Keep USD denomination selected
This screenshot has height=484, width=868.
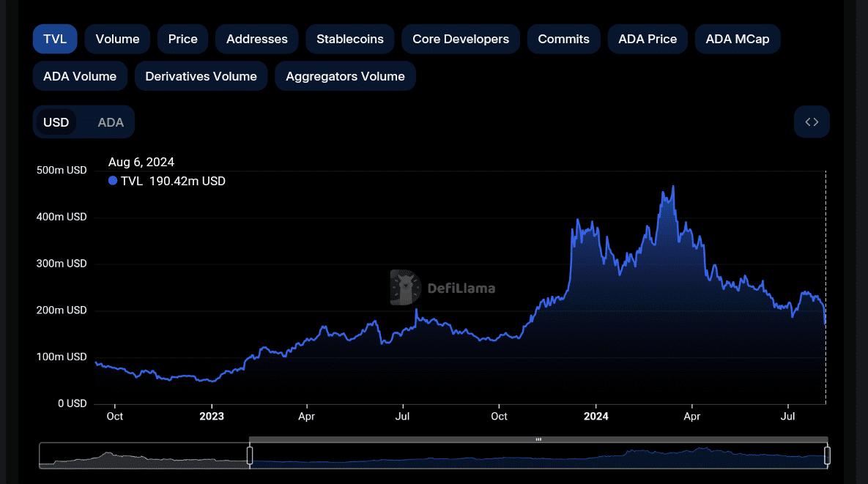[56, 122]
